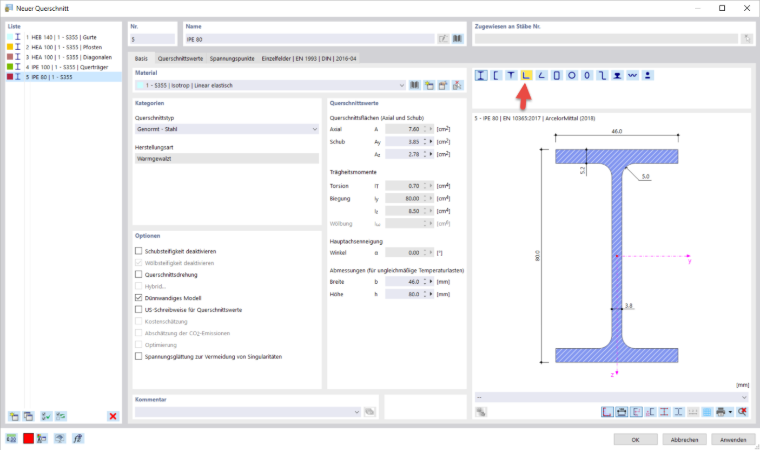Click the Anwenden button
This screenshot has width=760, height=450.
(x=733, y=440)
